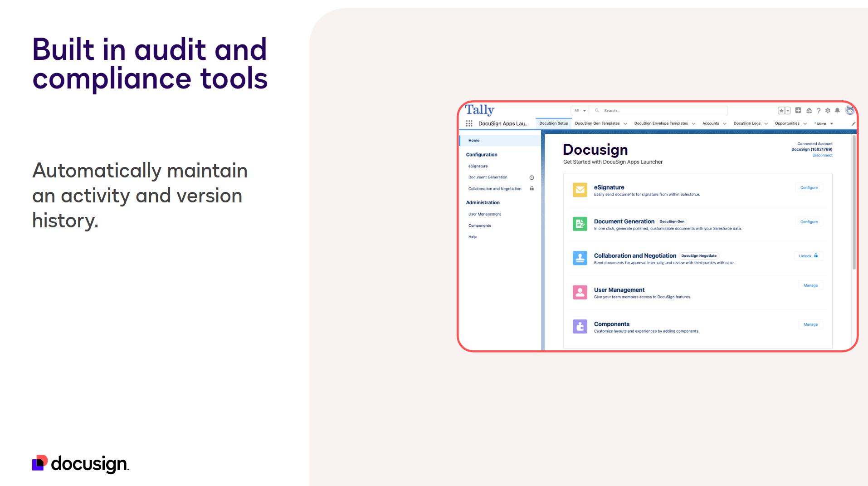Click the Collaboration and Negotiation card title
Image resolution: width=868 pixels, height=486 pixels.
[x=635, y=255]
